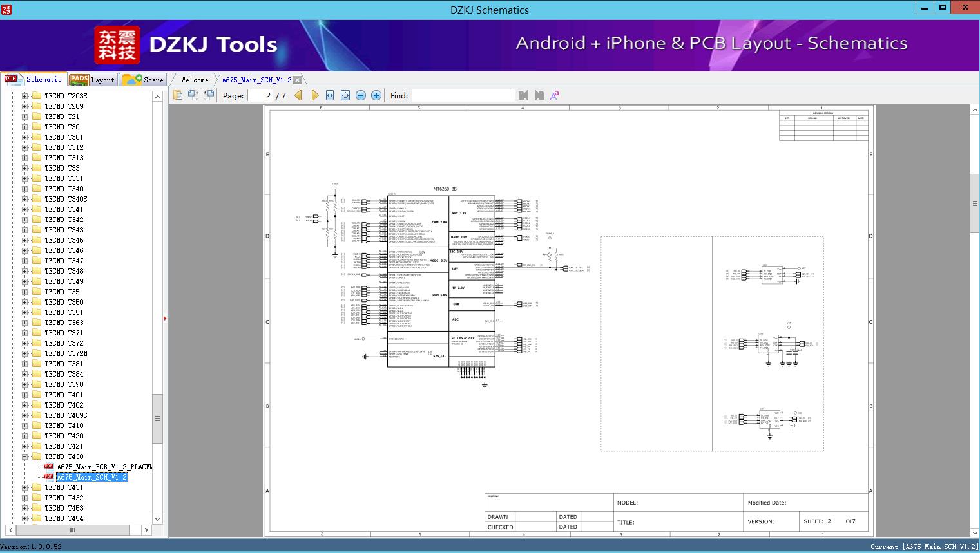Expand the TECNO T312 folder
The width and height of the screenshot is (980, 553).
pos(24,147)
